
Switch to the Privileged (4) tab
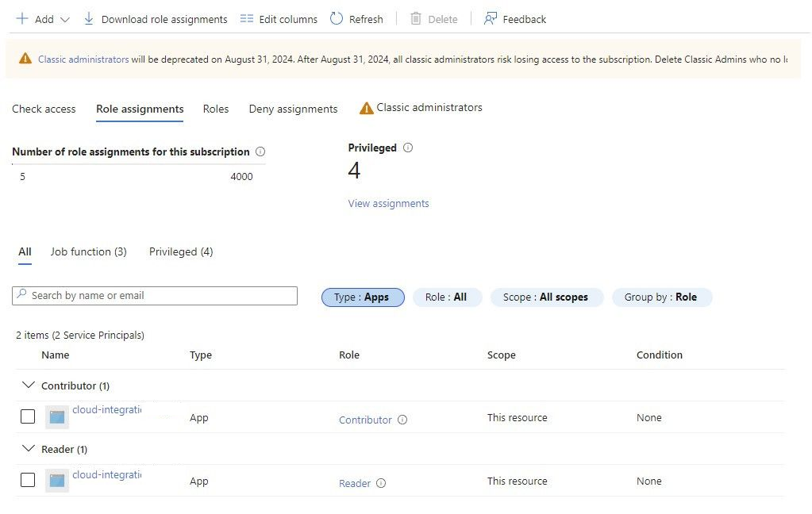[x=181, y=251]
